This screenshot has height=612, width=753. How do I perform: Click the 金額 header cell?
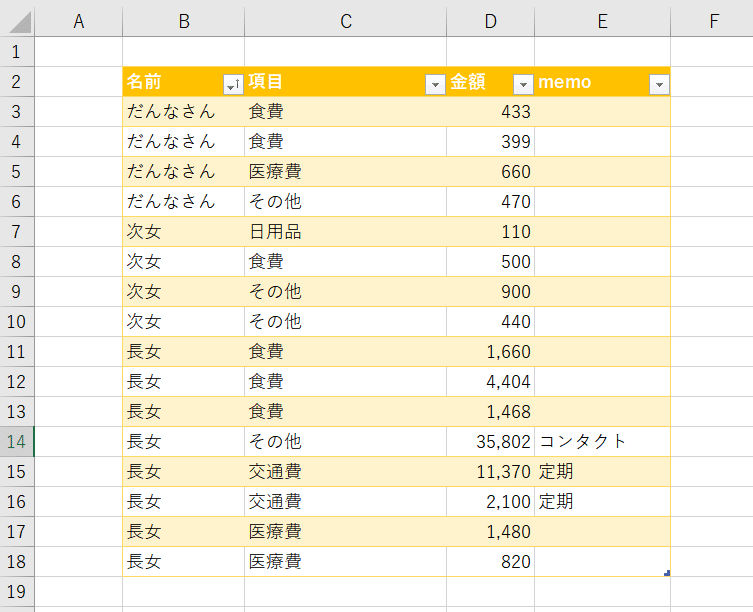pos(490,82)
